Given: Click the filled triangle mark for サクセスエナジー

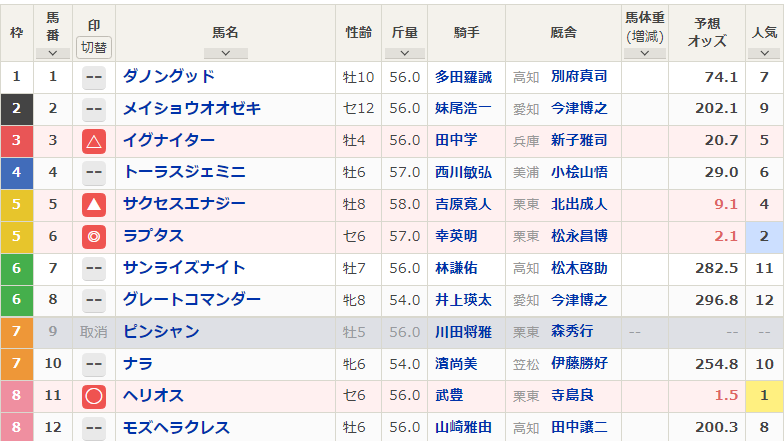Looking at the screenshot, I should pyautogui.click(x=94, y=205).
